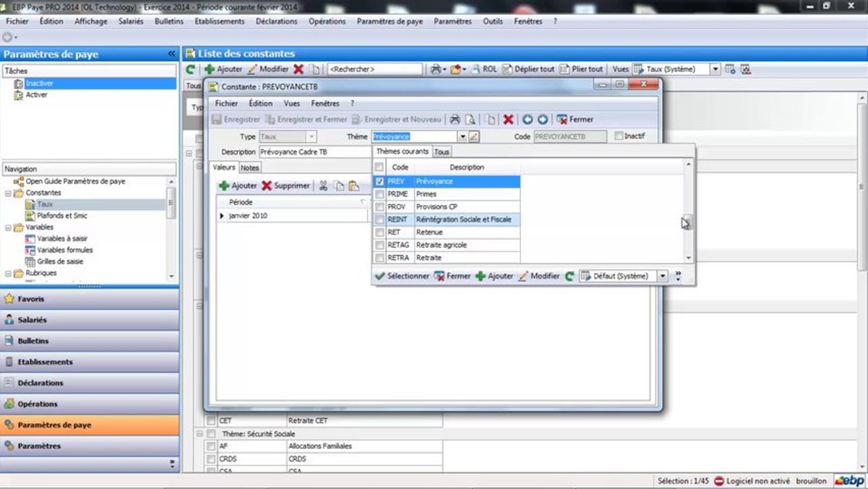Check the PROV Provisions CP checkbox
Screen dimensions: 868x489
(379, 206)
